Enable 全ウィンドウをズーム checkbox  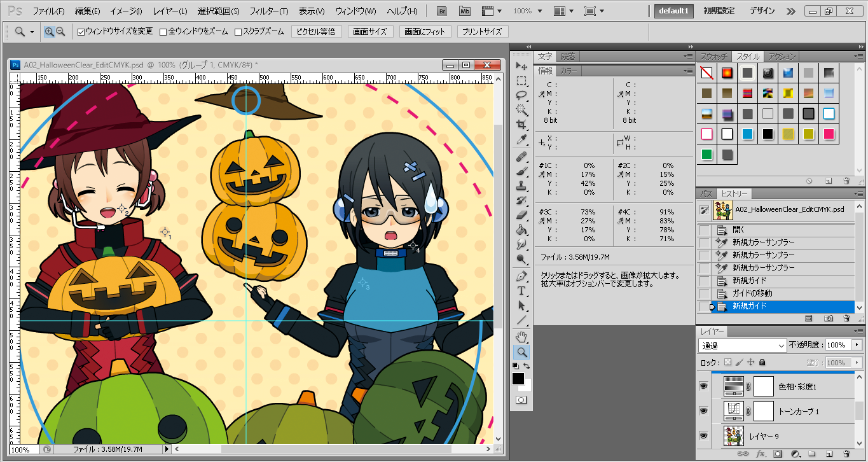tap(163, 32)
